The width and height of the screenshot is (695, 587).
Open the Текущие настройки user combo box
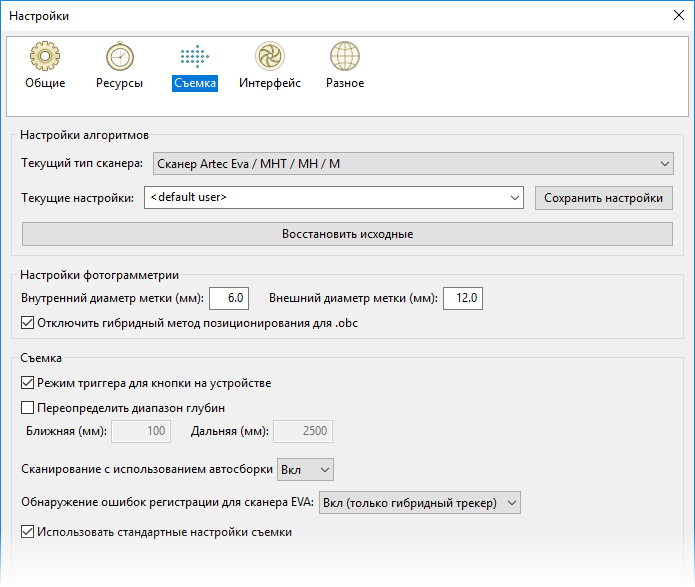(334, 198)
